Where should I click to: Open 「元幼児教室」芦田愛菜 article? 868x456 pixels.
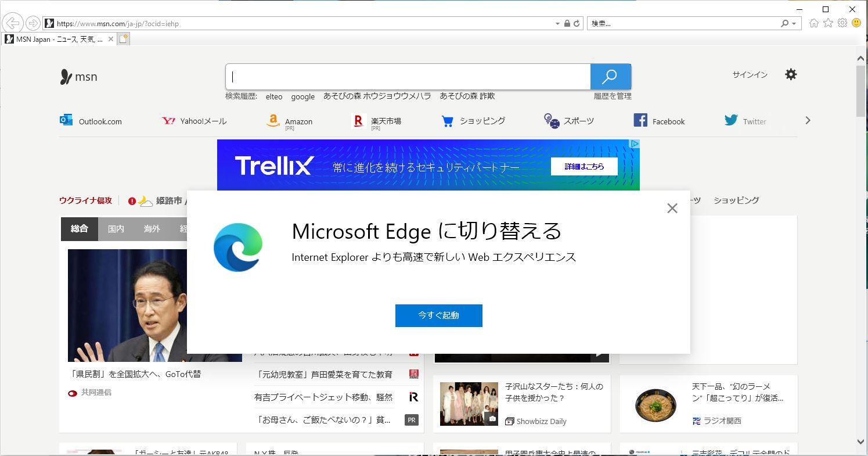click(x=323, y=375)
